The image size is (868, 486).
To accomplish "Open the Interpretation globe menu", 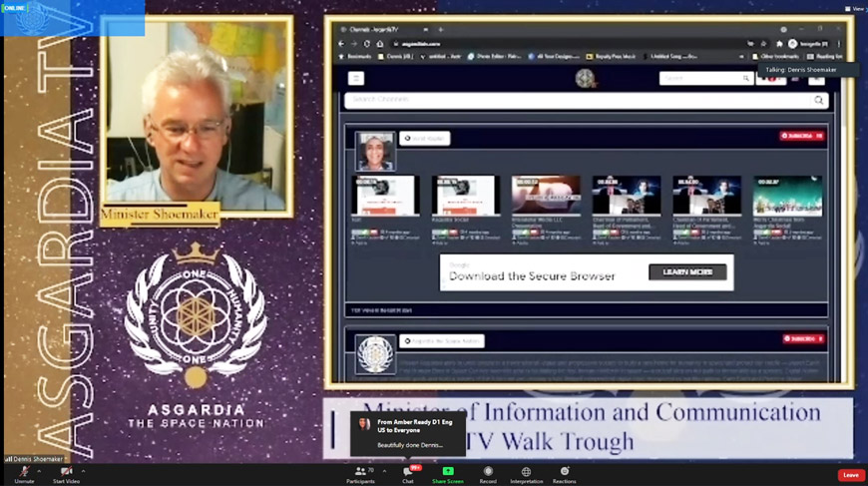I will pos(526,474).
